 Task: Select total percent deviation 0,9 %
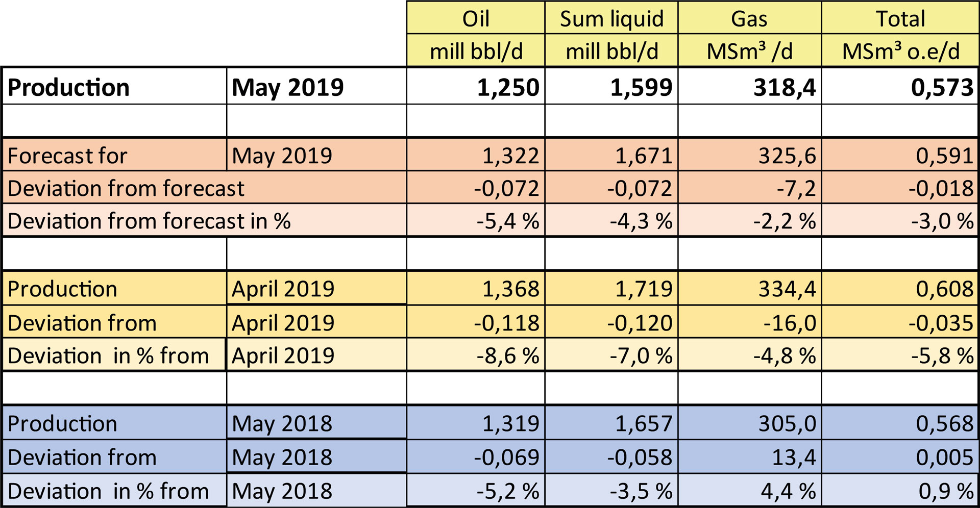[x=946, y=491]
